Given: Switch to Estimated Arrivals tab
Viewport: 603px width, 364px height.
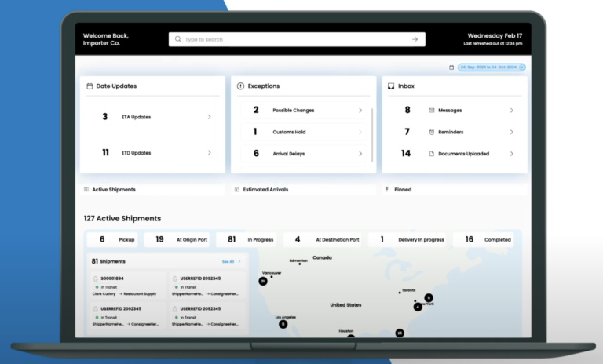Looking at the screenshot, I should (x=304, y=190).
